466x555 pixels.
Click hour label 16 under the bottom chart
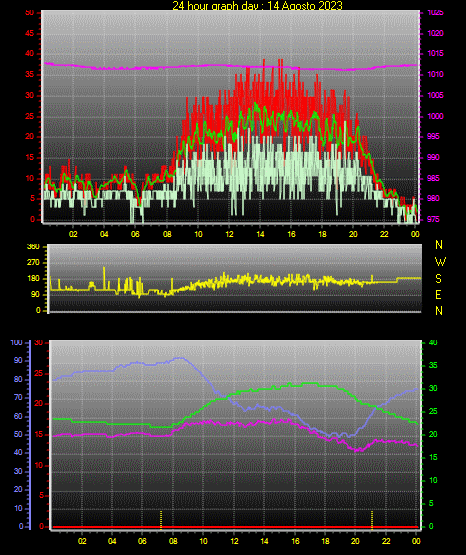pyautogui.click(x=295, y=541)
